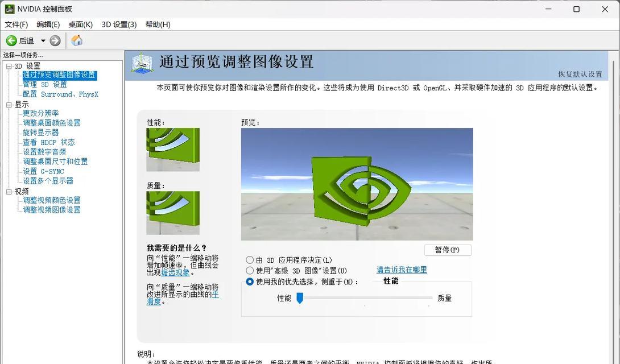Click the grey Forward arrow icon
620x364 pixels.
pyautogui.click(x=55, y=41)
